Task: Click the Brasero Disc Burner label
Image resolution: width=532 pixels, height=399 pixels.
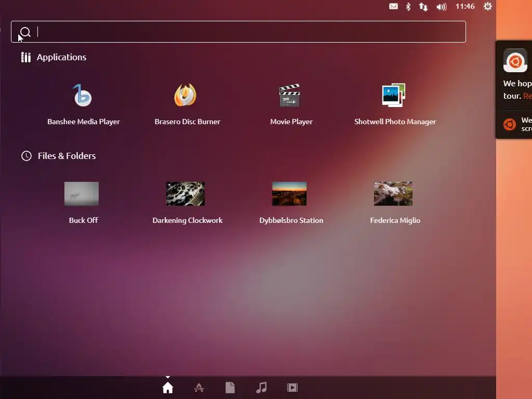Action: pos(187,122)
